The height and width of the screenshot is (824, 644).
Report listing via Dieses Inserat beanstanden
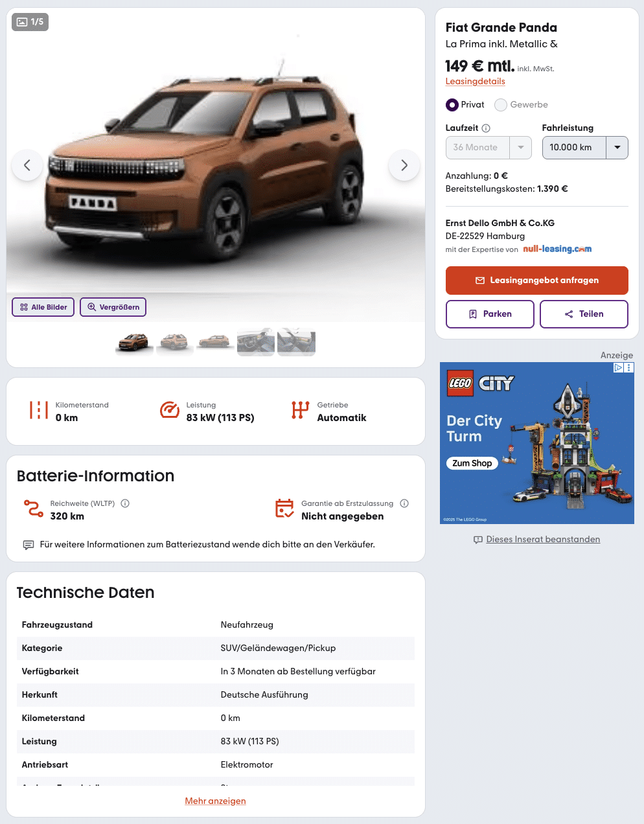tap(543, 540)
